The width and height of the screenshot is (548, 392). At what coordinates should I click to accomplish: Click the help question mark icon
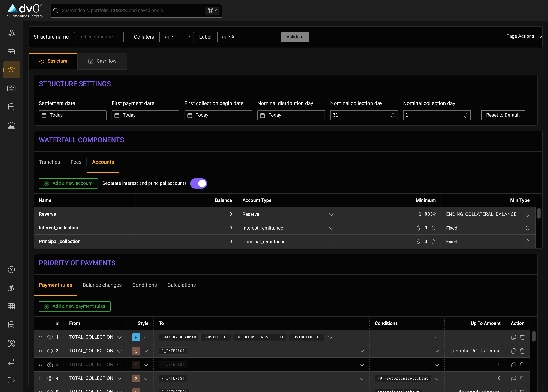click(11, 270)
